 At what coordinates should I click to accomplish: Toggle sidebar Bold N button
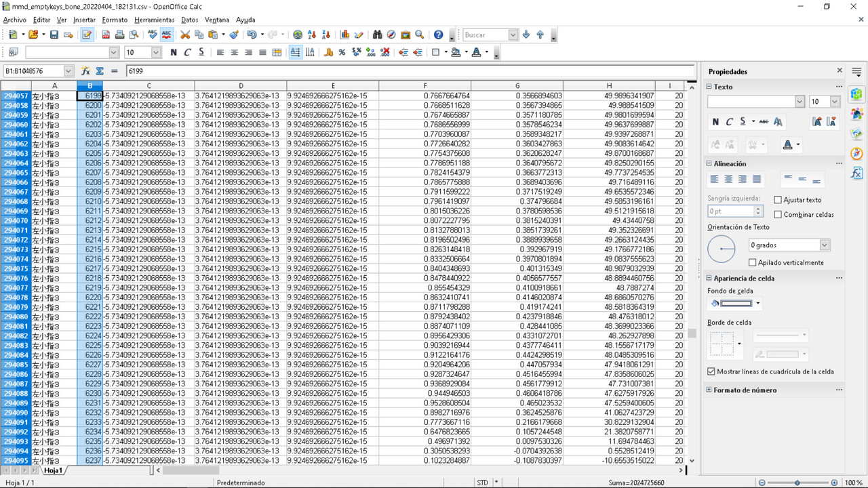[x=715, y=122]
